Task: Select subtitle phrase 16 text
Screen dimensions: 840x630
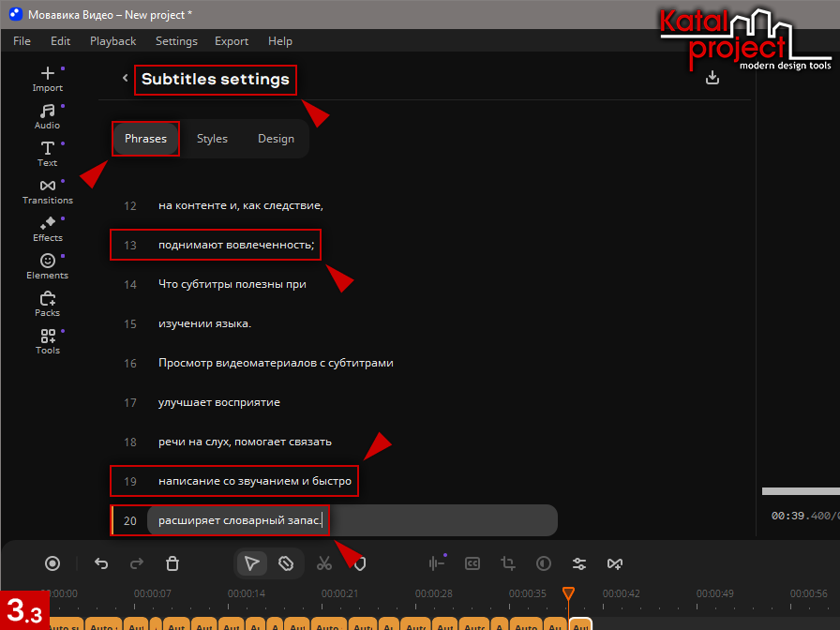Action: [276, 363]
